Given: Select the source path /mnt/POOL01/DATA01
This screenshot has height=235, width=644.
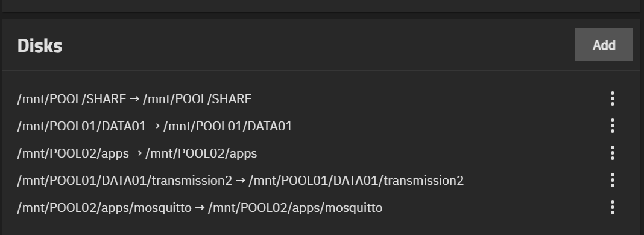Looking at the screenshot, I should 82,126.
